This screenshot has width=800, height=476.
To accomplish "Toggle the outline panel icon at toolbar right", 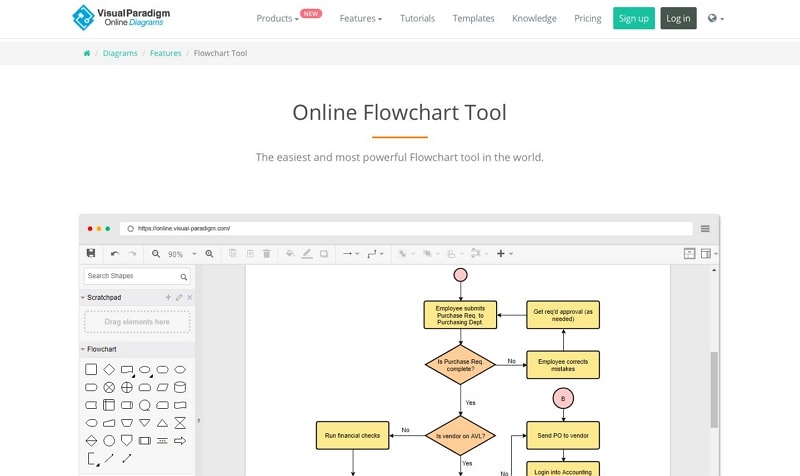I will [689, 254].
